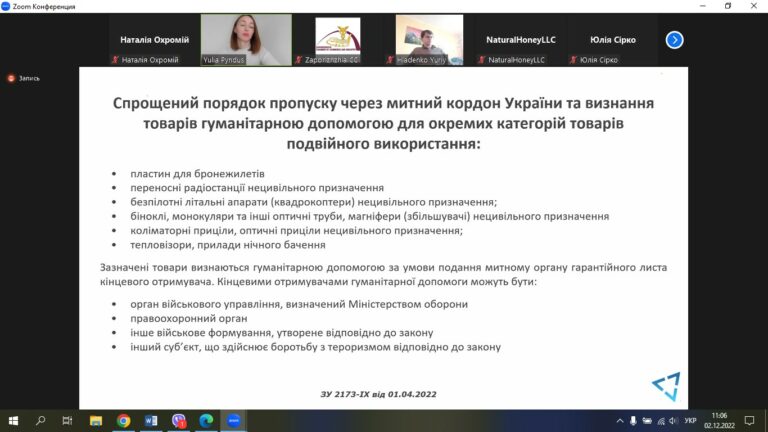The height and width of the screenshot is (432, 768).
Task: Click microphone icon in system tray
Action: 633,421
